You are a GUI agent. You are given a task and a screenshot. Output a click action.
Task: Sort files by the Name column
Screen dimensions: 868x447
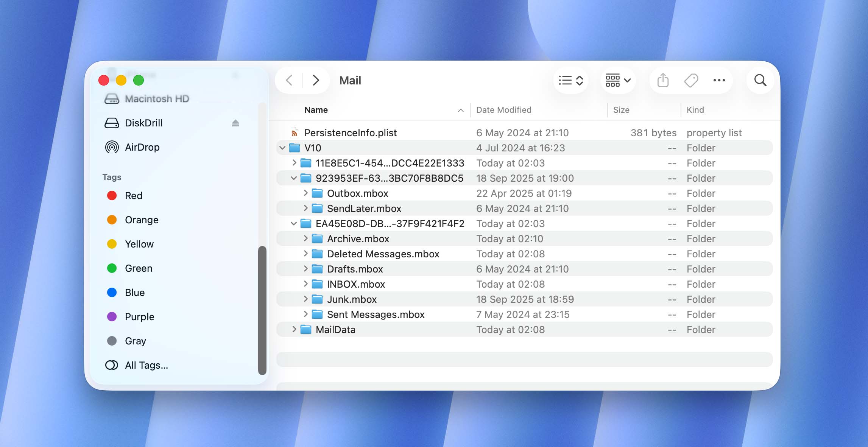point(316,110)
